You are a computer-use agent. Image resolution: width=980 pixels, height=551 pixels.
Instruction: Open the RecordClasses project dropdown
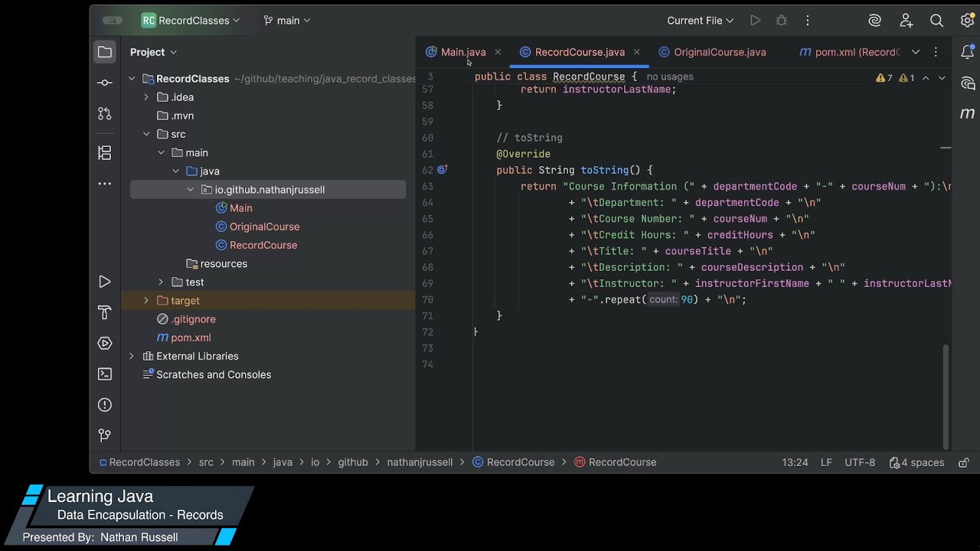click(191, 21)
